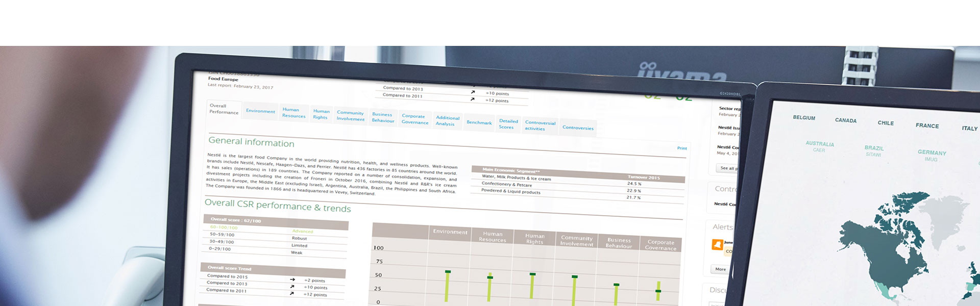980x306 pixels.
Task: Click 'Water, Milk Products & Ice cream' row
Action: 577,181
